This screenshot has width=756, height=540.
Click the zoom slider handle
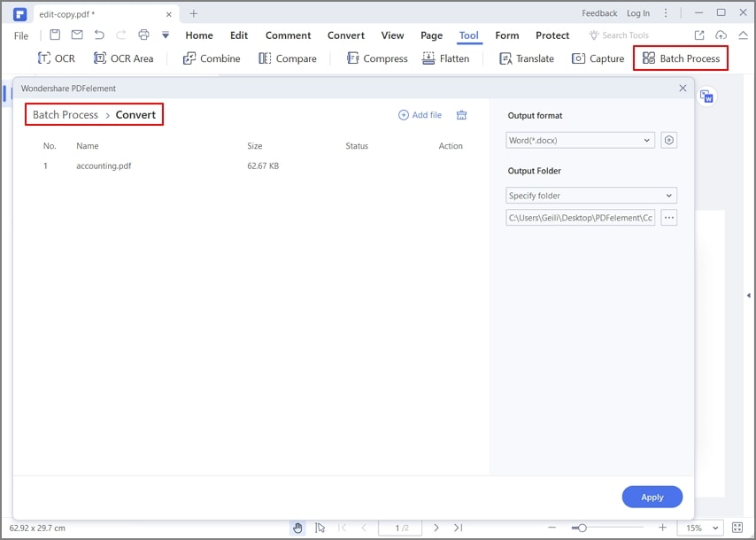click(582, 528)
